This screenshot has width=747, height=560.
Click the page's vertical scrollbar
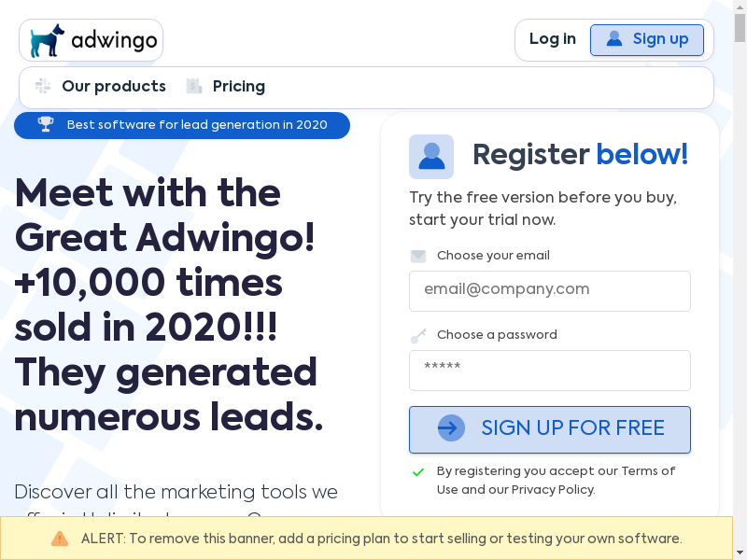click(740, 280)
